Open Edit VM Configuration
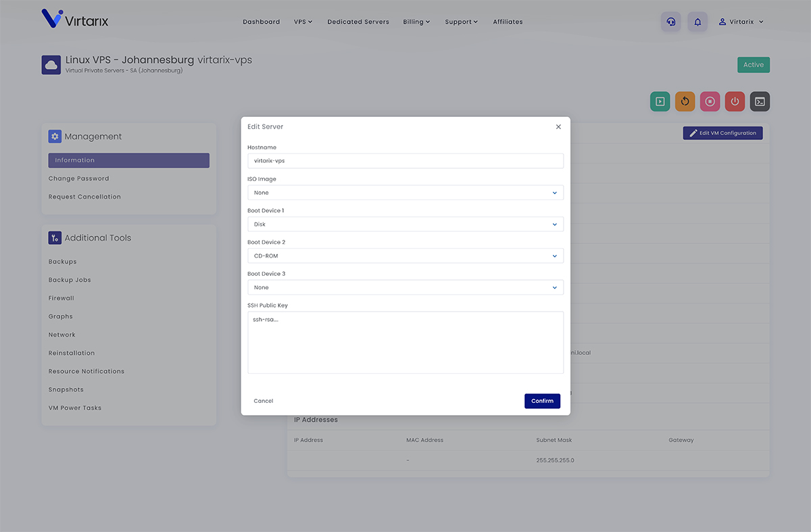Image resolution: width=811 pixels, height=532 pixels. 722,132
